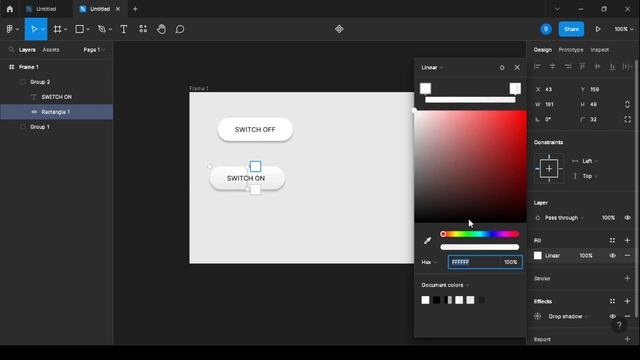
Task: Switch to the Layers tab
Action: pos(27,50)
